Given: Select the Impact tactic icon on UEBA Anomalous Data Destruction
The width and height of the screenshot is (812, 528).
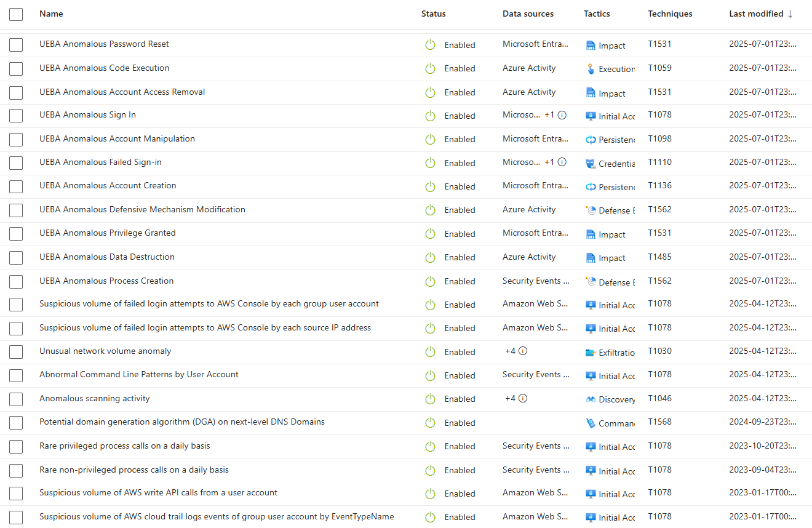Looking at the screenshot, I should pos(590,257).
